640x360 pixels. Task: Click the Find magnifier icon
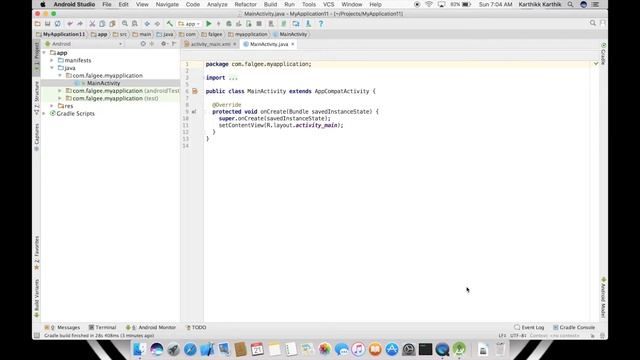(x=125, y=24)
